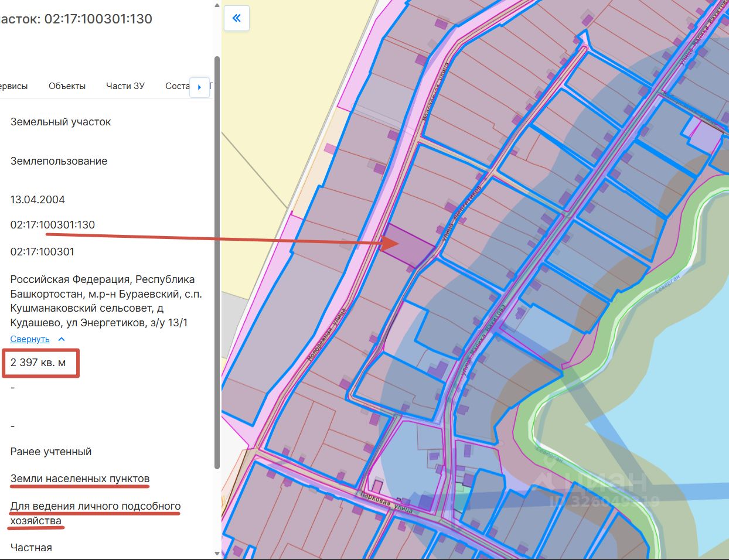The width and height of the screenshot is (729, 560).
Task: Click the chevron-up icon beside Свернуть
Action: pyautogui.click(x=62, y=339)
